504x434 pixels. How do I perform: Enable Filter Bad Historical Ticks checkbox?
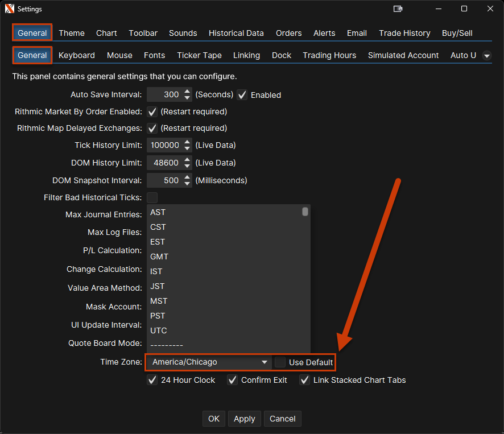[x=152, y=197]
